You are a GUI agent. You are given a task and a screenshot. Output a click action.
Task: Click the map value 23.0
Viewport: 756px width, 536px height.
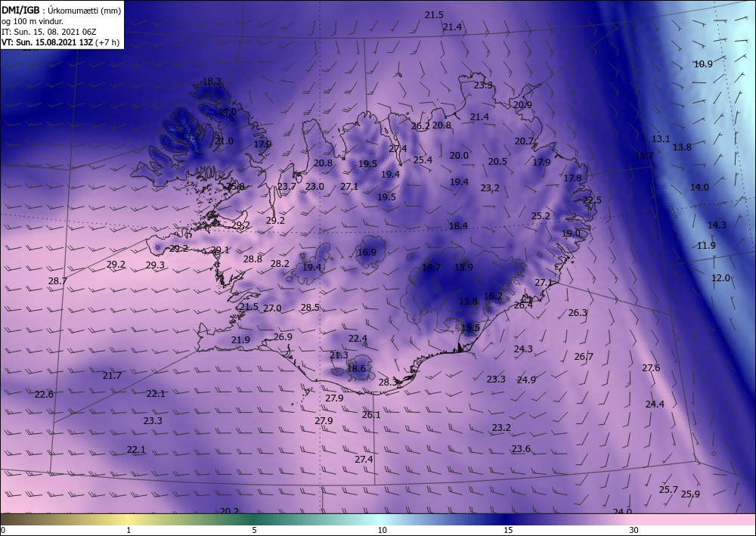(314, 187)
